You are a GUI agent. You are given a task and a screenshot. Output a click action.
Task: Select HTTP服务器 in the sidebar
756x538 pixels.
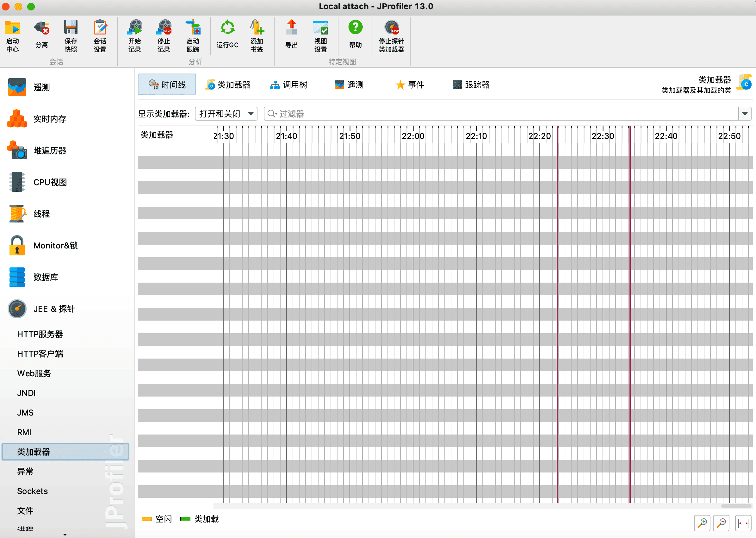click(x=40, y=334)
